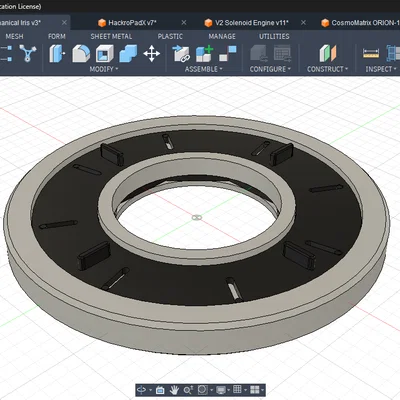400x400 pixels.
Task: Open Viewports layout icon
Action: pyautogui.click(x=255, y=390)
